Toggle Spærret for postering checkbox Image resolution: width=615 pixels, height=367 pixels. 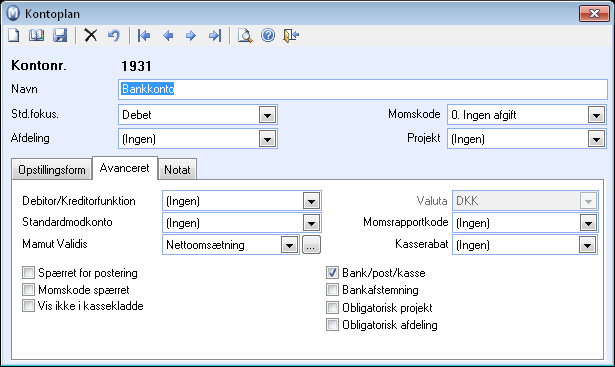pyautogui.click(x=28, y=272)
